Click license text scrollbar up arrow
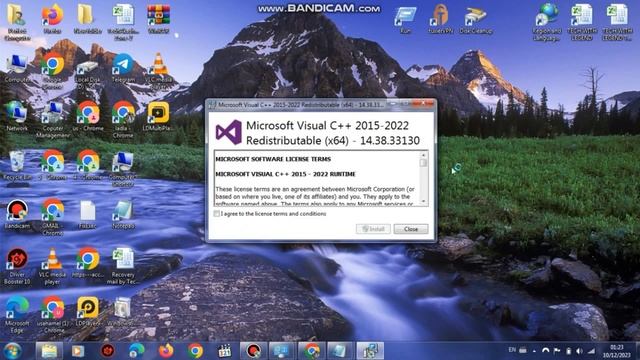The width and height of the screenshot is (640, 360). [x=423, y=155]
